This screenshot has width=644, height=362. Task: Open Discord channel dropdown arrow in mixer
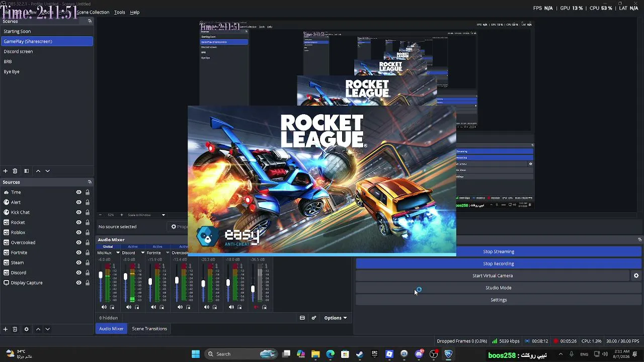pos(143,253)
